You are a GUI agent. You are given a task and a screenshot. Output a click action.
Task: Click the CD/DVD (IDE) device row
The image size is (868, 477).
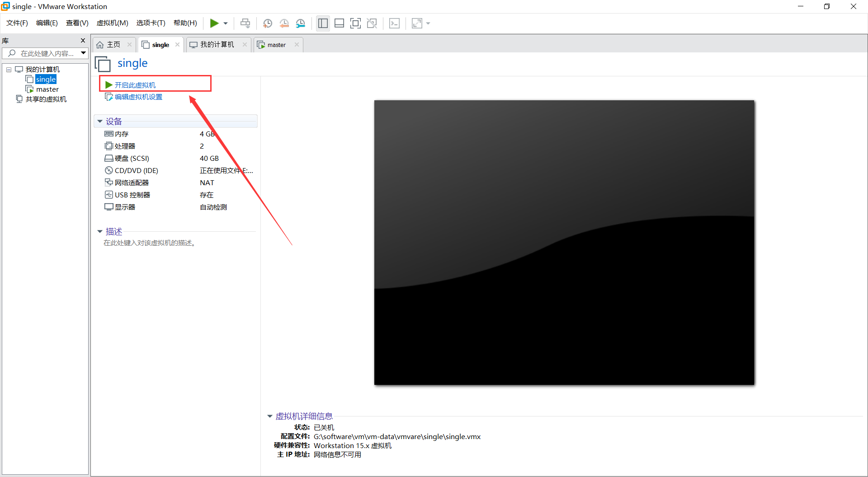[x=176, y=171]
